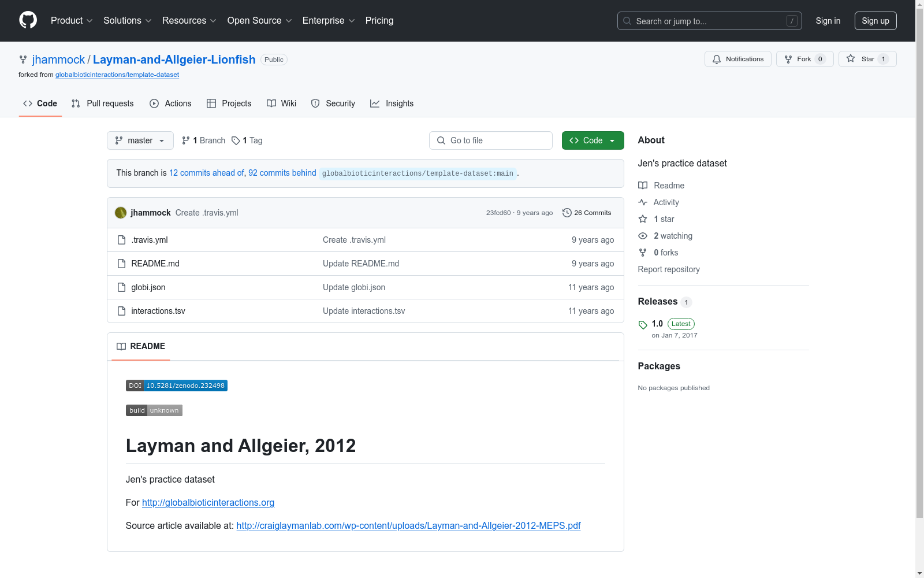Open the globi.json file
The height and width of the screenshot is (578, 924).
(x=148, y=287)
